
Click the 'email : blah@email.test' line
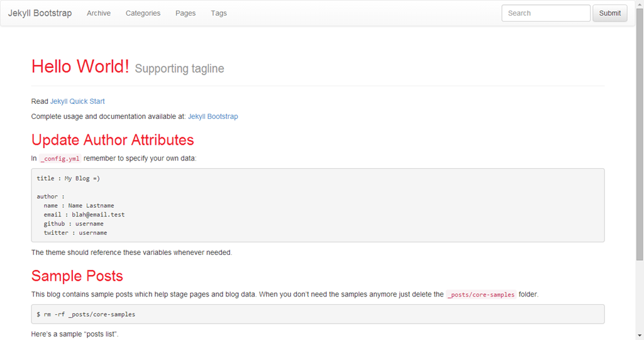tap(84, 215)
